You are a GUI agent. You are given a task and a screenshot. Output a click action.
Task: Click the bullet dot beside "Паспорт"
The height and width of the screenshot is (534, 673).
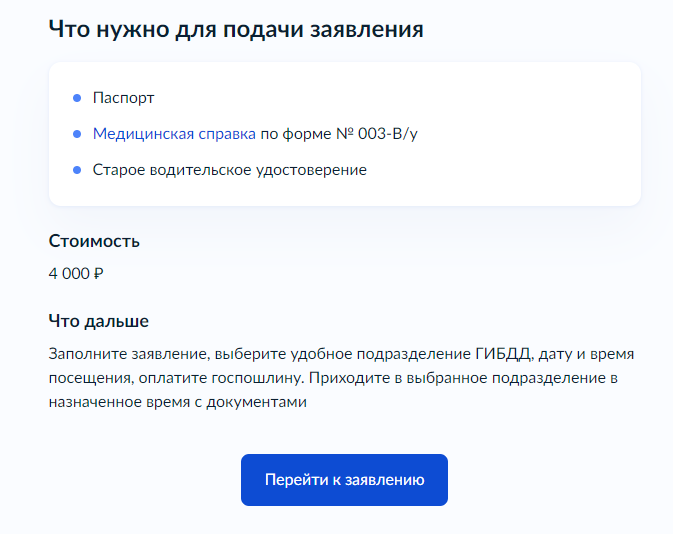pyautogui.click(x=77, y=98)
